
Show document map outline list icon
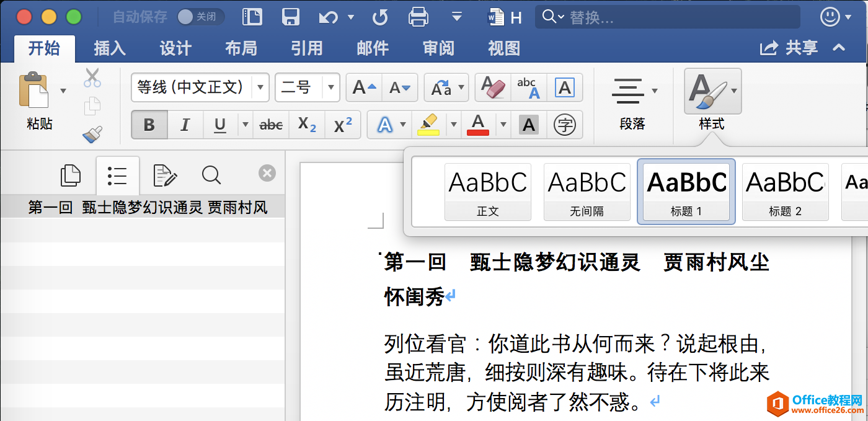pyautogui.click(x=117, y=175)
